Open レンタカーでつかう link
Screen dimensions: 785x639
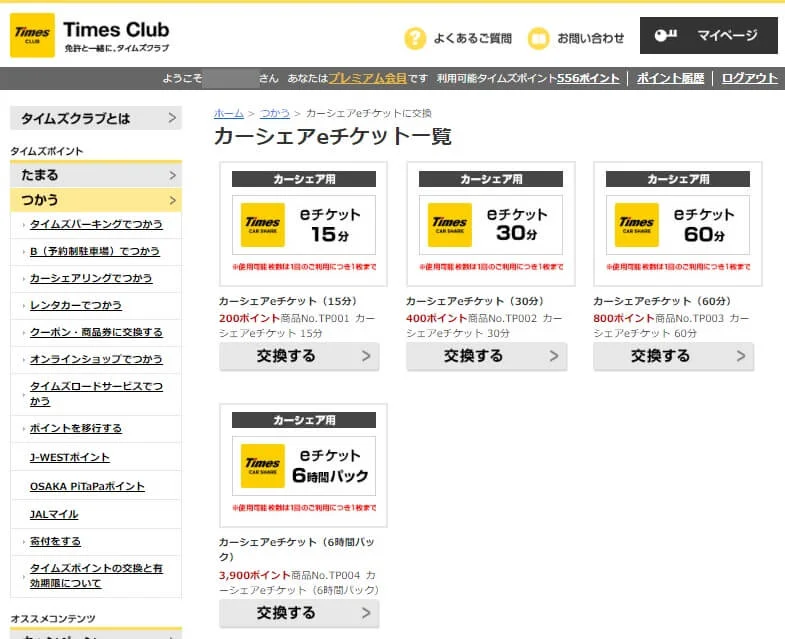[x=76, y=305]
